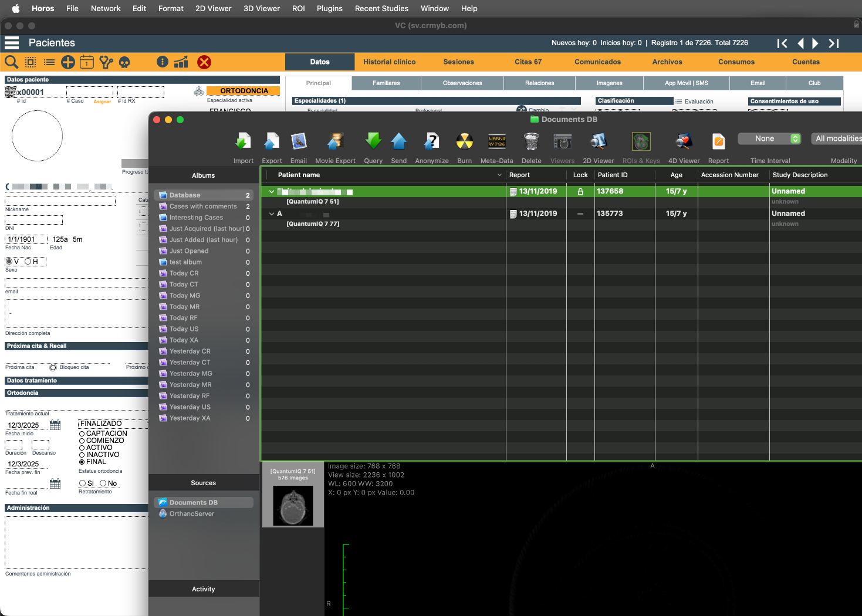862x616 pixels.
Task: Click the Movie Export icon
Action: pyautogui.click(x=335, y=141)
